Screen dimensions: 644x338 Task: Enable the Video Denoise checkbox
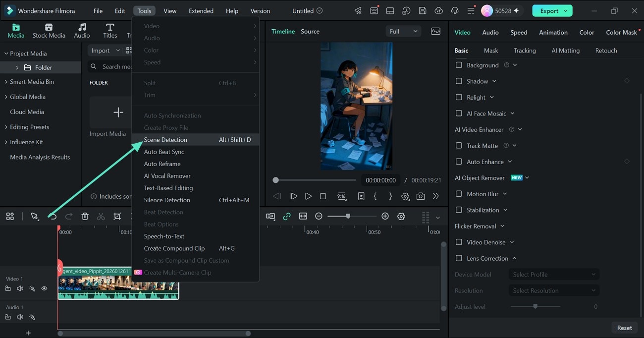click(459, 242)
